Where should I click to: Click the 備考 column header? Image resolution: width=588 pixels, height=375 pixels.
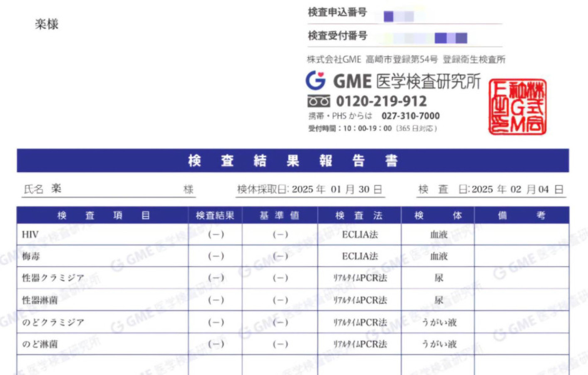tap(521, 215)
